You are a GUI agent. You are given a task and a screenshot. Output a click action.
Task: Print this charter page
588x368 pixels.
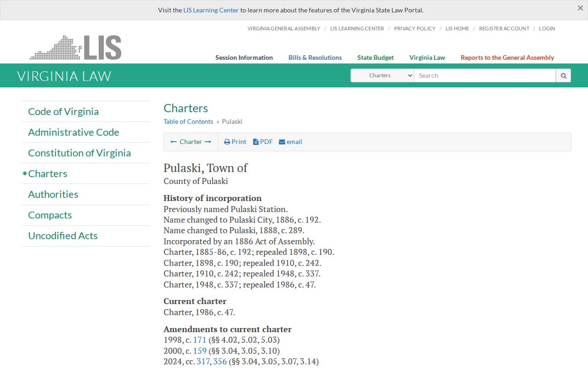(235, 142)
